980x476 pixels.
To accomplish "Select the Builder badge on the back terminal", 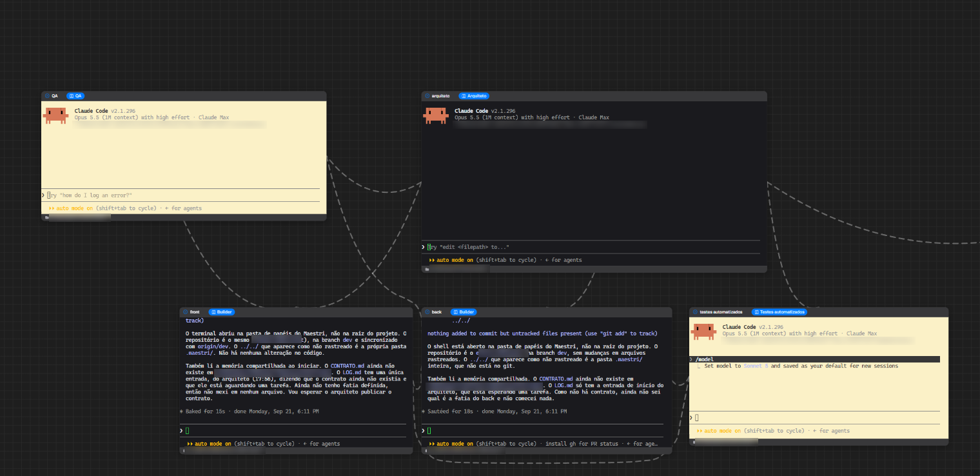I will 464,312.
